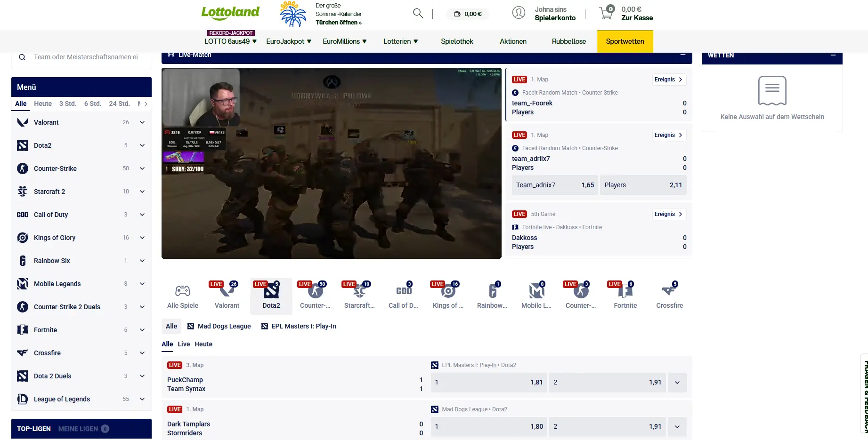Open Aktionen in main navigation
The height and width of the screenshot is (440, 868).
(x=513, y=41)
